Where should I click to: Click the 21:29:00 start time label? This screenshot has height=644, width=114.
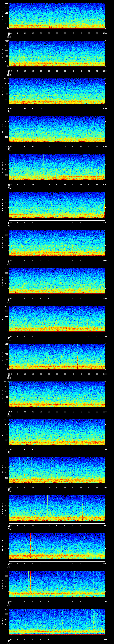coord(9,601)
